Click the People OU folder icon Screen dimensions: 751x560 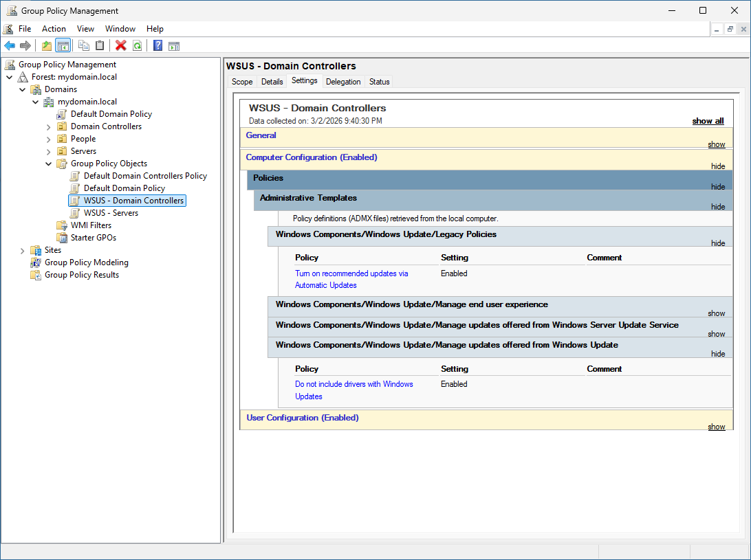click(x=62, y=139)
